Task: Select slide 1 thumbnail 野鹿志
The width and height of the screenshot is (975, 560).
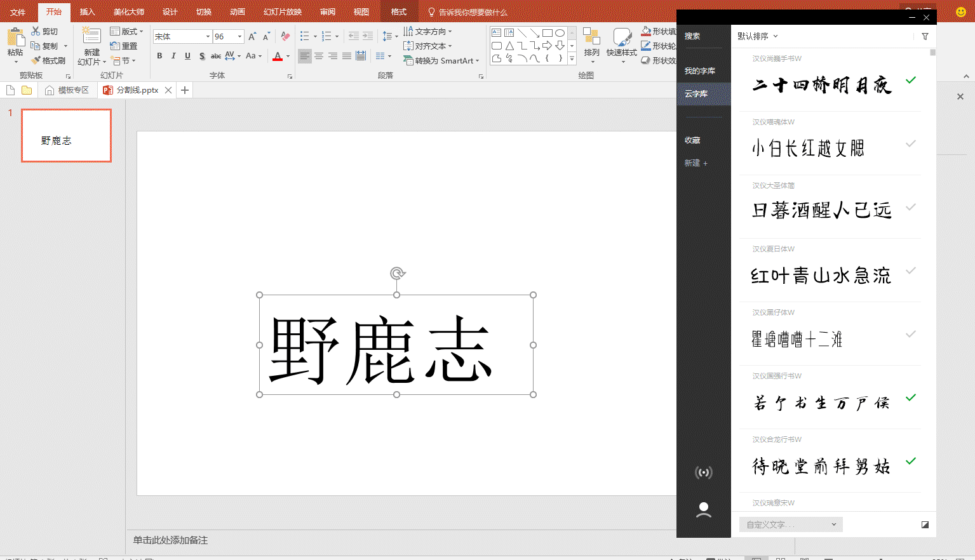Action: coord(66,135)
